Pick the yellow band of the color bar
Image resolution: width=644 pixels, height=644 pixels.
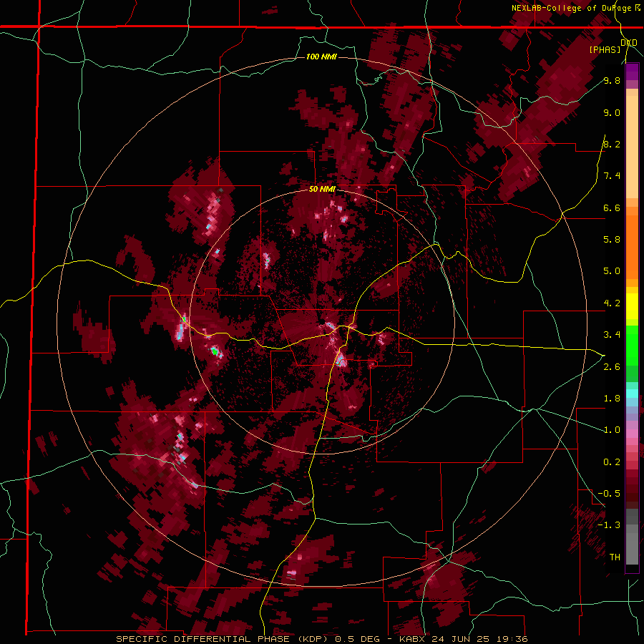pyautogui.click(x=632, y=306)
